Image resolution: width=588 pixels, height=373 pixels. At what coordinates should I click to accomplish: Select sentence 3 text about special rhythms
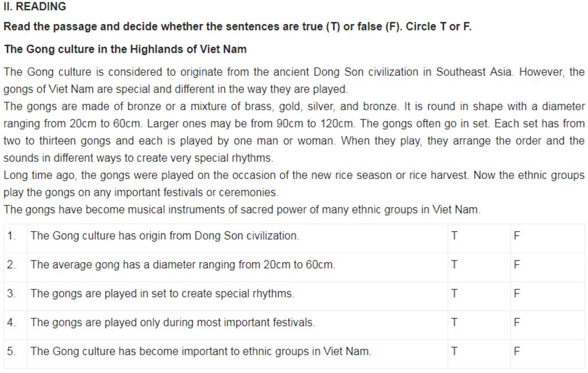[x=163, y=294]
